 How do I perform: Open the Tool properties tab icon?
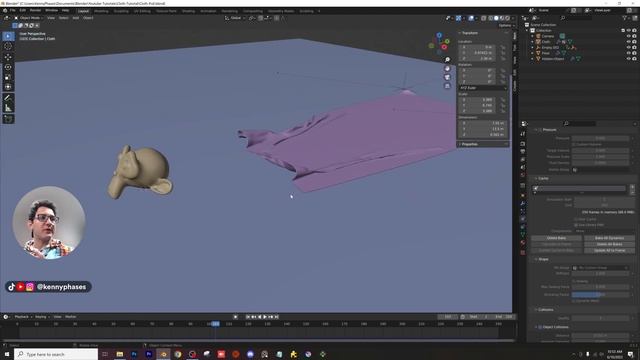coord(523,134)
